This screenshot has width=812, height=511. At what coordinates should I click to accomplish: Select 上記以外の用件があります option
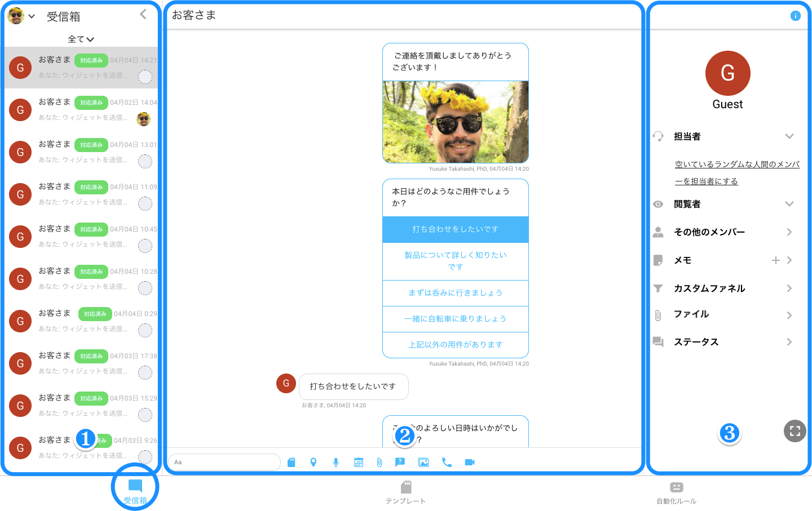pyautogui.click(x=456, y=345)
